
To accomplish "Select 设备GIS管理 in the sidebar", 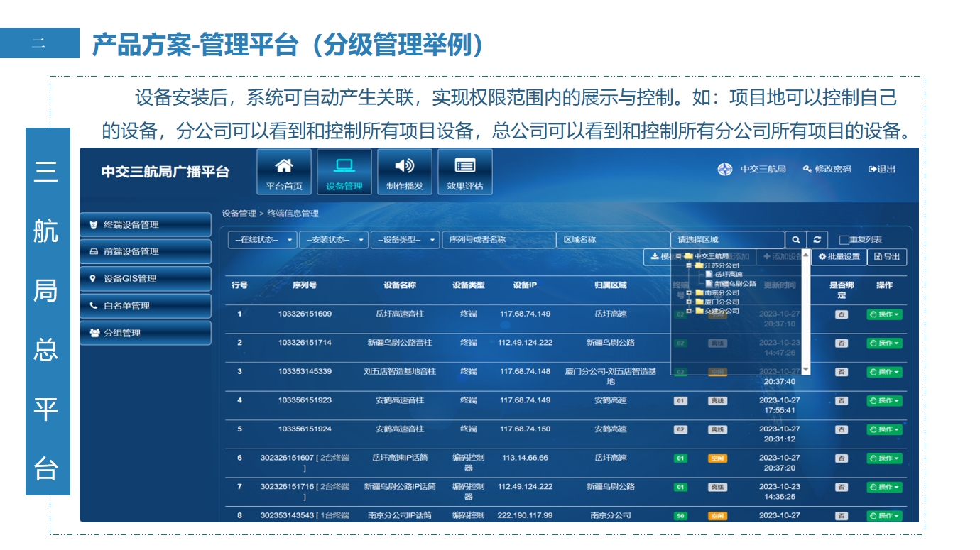I will [x=146, y=278].
